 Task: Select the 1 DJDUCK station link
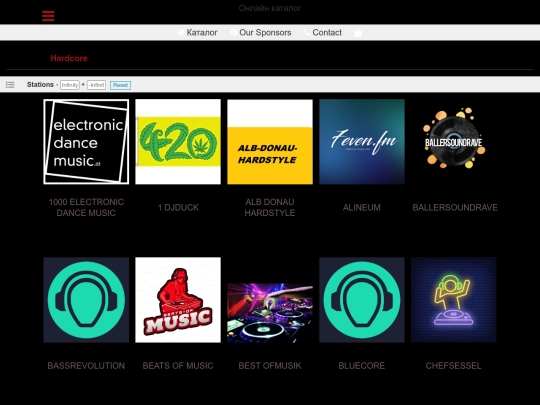point(178,207)
